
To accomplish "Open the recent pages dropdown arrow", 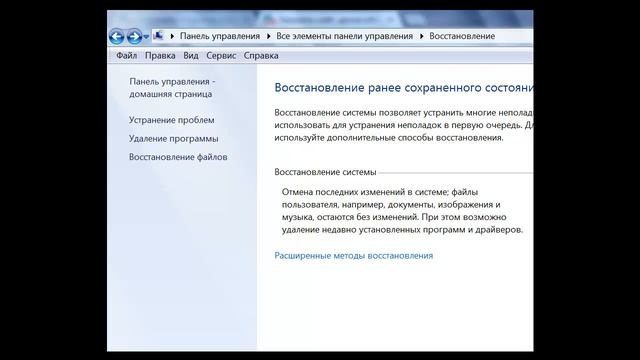I will point(146,37).
